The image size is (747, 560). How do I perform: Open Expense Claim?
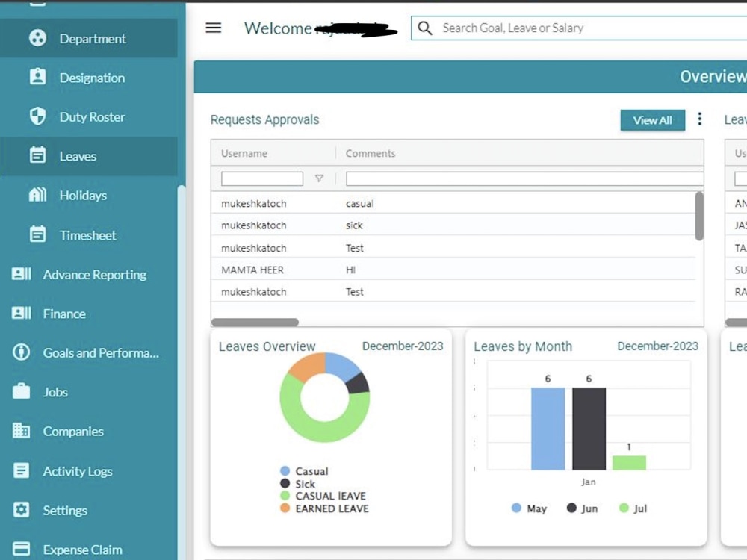[x=89, y=549]
